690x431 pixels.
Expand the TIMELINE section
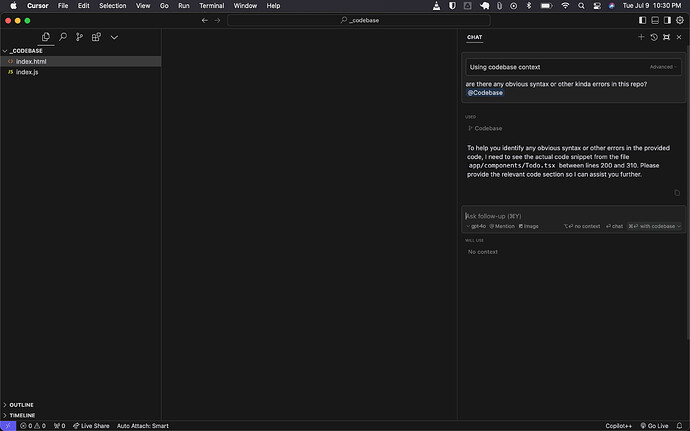coord(81,415)
